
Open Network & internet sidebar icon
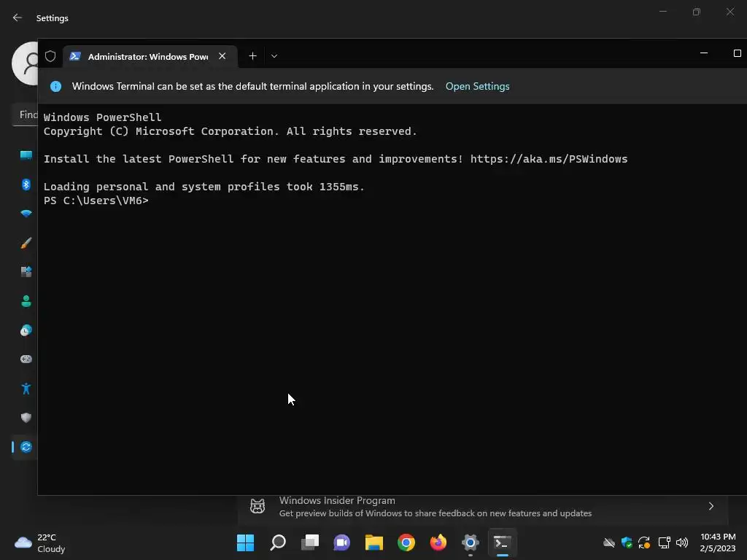tap(26, 214)
